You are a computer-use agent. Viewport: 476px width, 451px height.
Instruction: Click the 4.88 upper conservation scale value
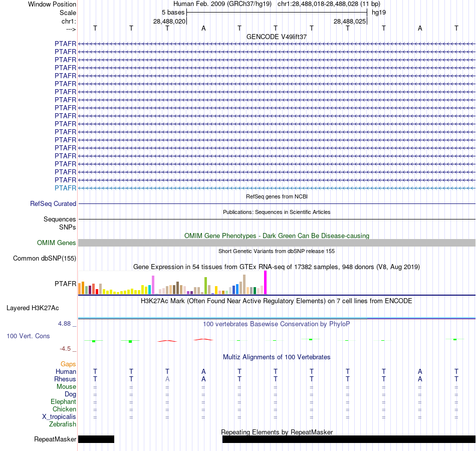[x=64, y=324]
